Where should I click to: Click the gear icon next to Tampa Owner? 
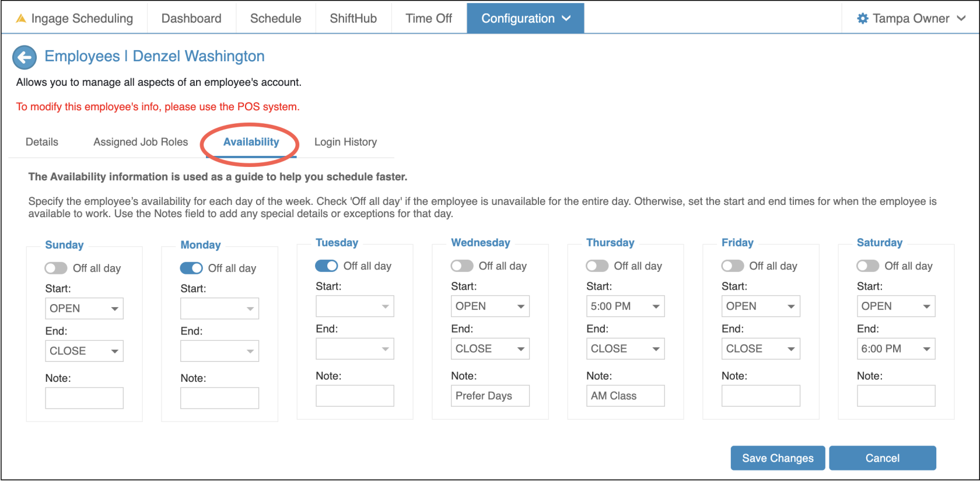[862, 19]
